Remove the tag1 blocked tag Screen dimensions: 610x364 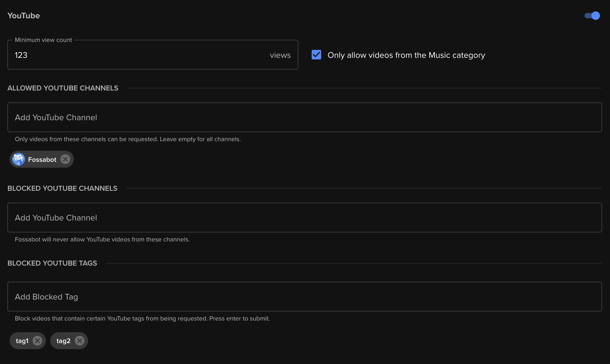click(37, 341)
